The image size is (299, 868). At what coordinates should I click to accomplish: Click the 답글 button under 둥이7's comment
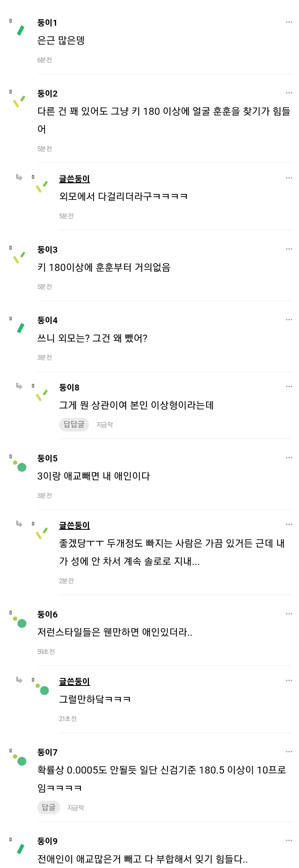coord(48,807)
